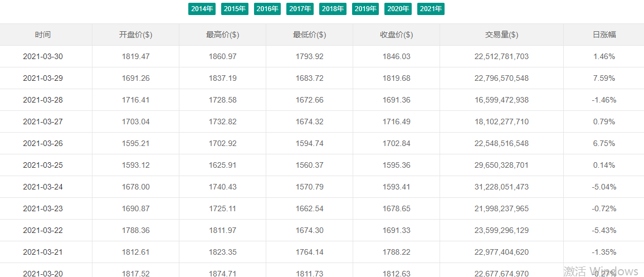Click the date cell 2021-03-29
Screen dimensions: 644x277
43,78
